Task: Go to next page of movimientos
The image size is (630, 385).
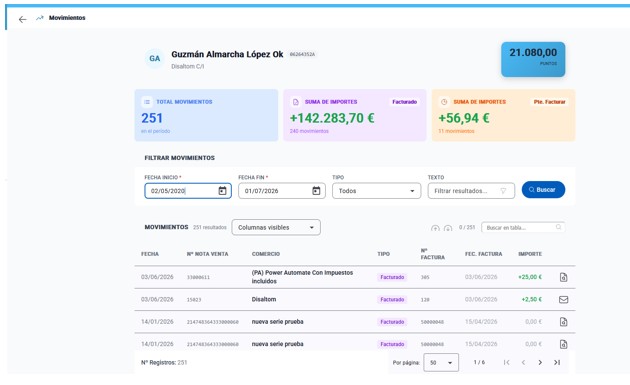Action: (x=540, y=362)
